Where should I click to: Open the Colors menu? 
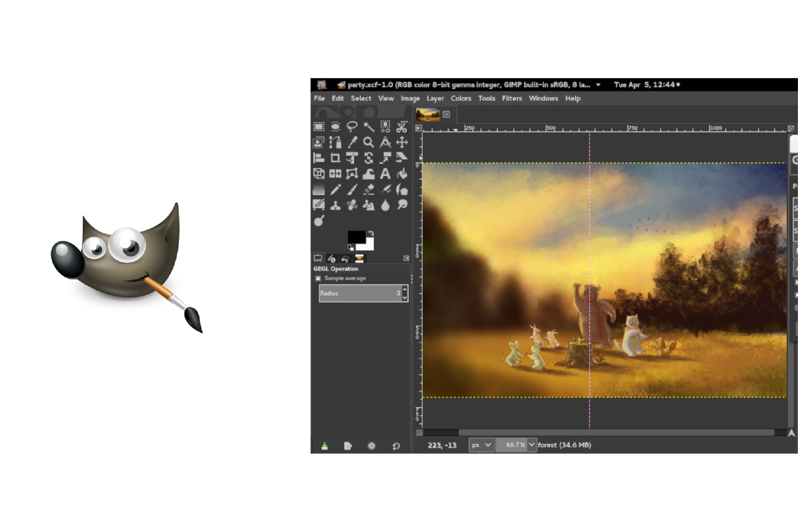(x=461, y=98)
